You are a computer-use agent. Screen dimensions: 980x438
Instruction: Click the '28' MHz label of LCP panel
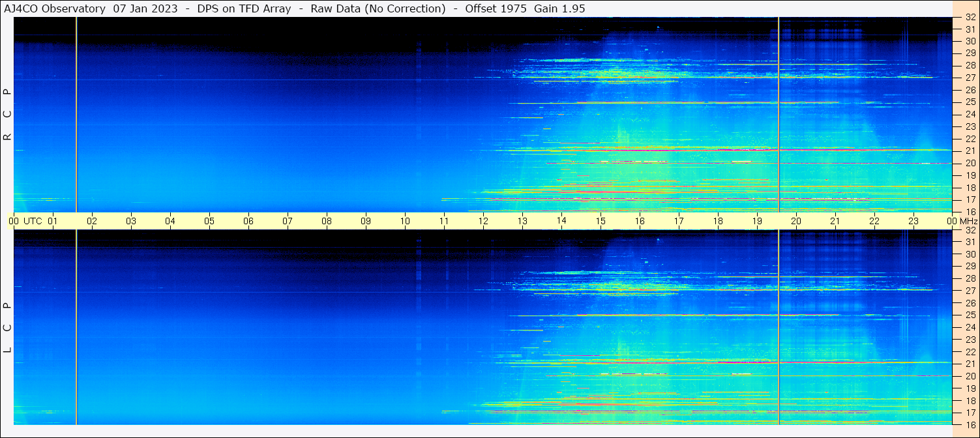pos(970,278)
